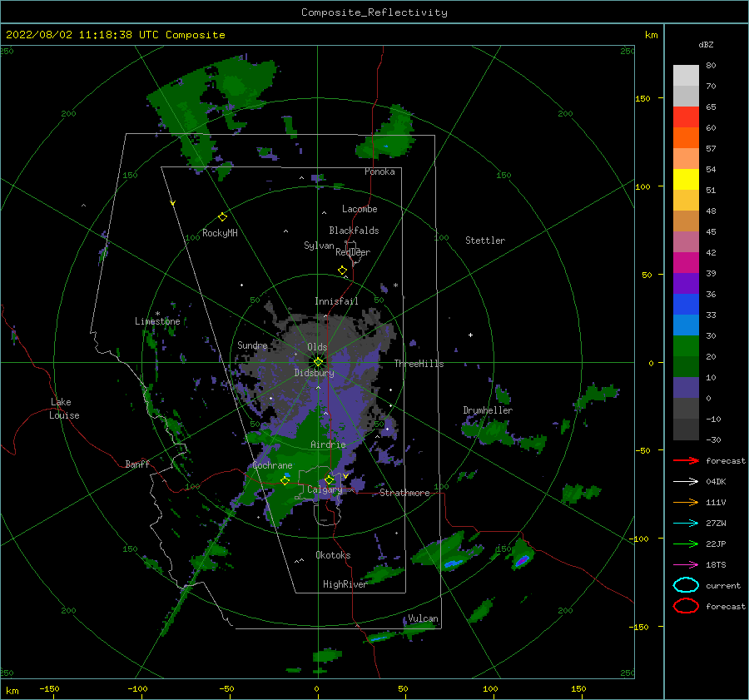This screenshot has height=700, width=749.
Task: Click the cyan 27ZW arrow icon
Action: (686, 524)
